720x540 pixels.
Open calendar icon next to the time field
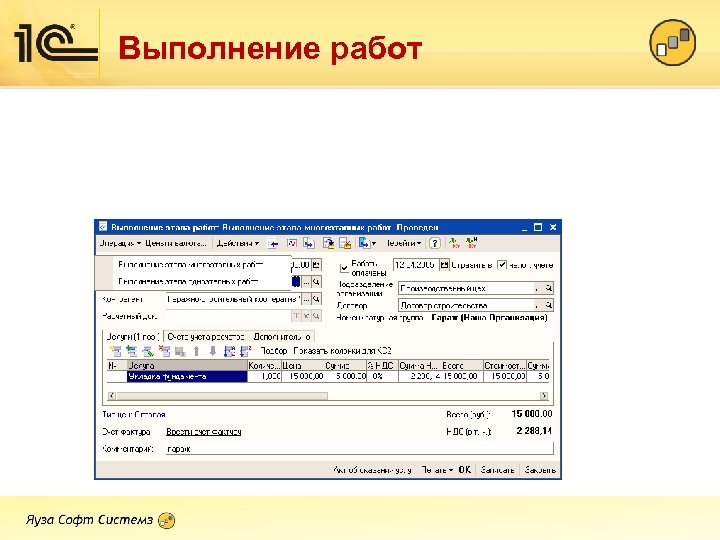(x=316, y=264)
